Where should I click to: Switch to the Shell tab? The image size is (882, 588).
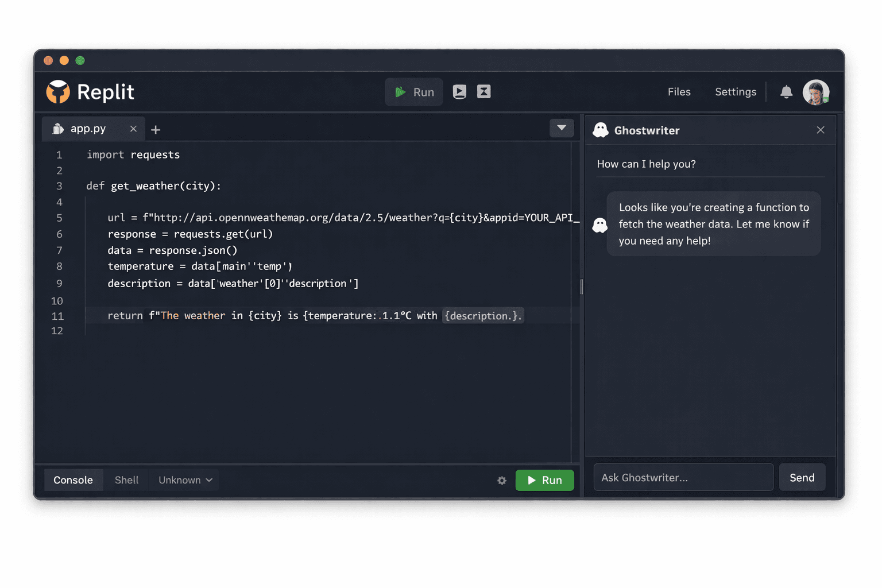click(x=126, y=480)
